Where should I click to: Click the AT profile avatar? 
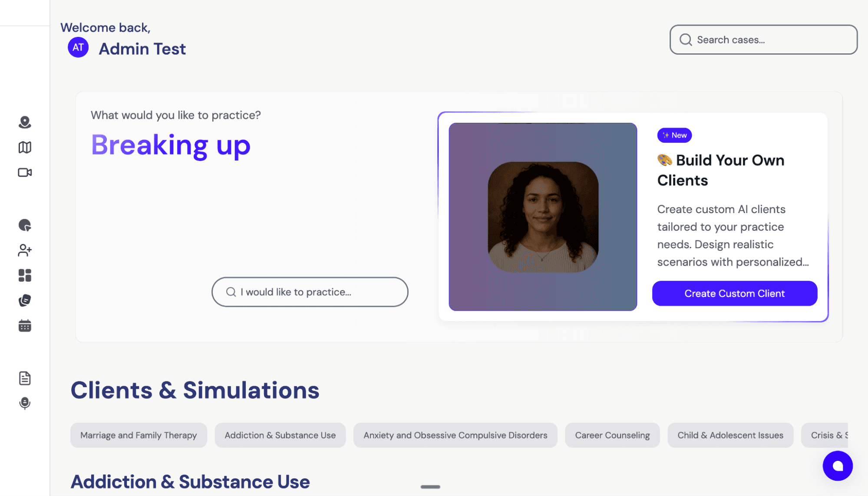point(78,48)
